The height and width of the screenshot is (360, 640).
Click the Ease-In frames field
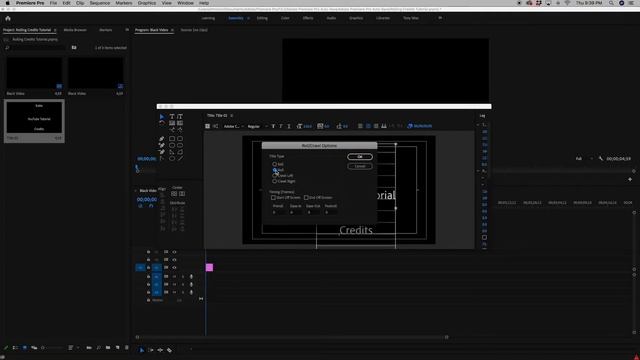coord(296,212)
